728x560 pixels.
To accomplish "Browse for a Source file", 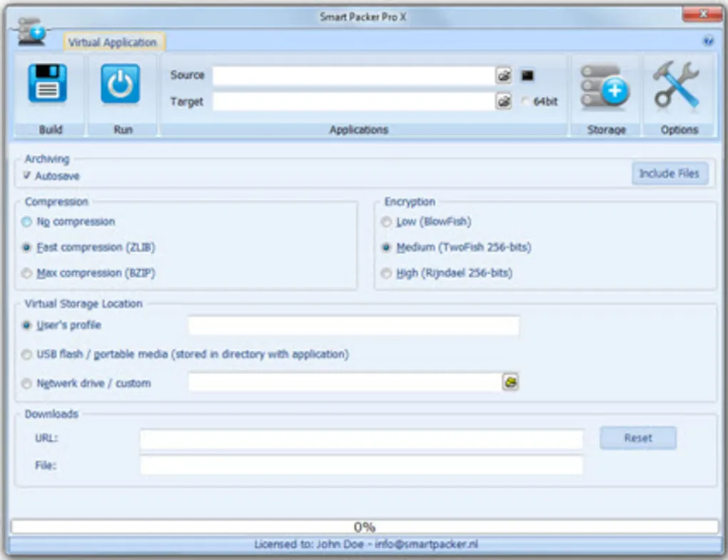I will click(x=504, y=75).
